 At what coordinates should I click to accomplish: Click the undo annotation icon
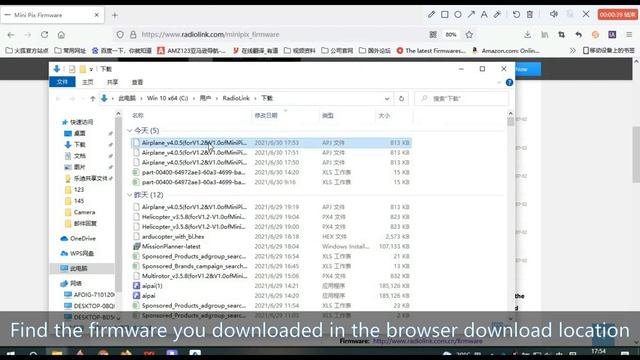coord(516,14)
